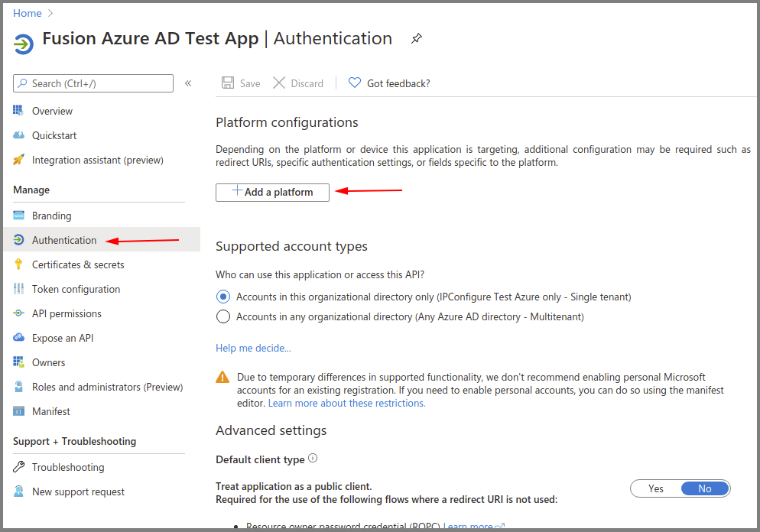
Task: Click Add a platform button
Action: (x=272, y=193)
